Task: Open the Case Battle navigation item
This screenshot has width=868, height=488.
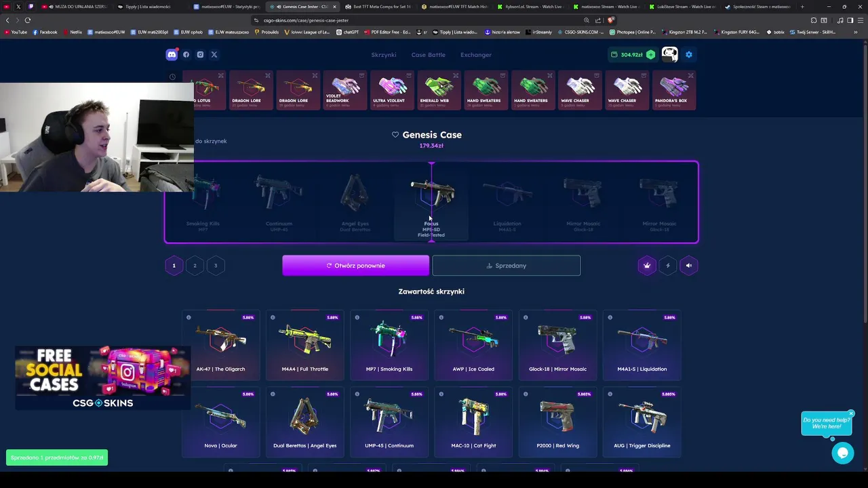Action: pyautogui.click(x=428, y=55)
